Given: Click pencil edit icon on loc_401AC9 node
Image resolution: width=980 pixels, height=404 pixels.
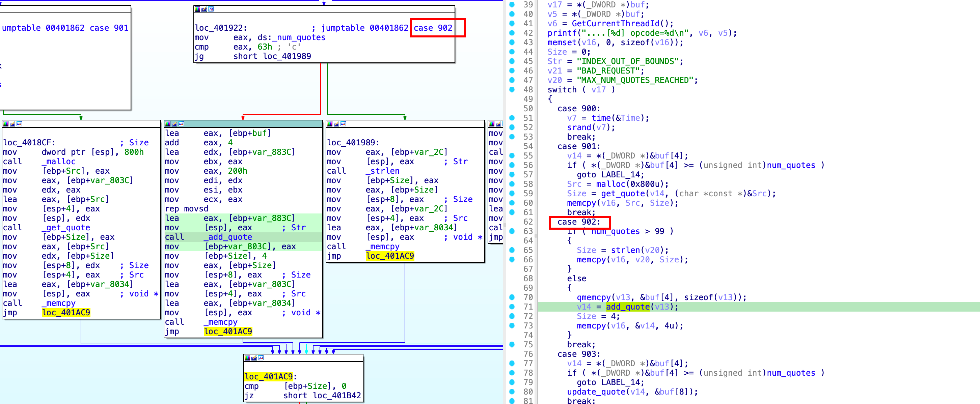Looking at the screenshot, I should (254, 358).
